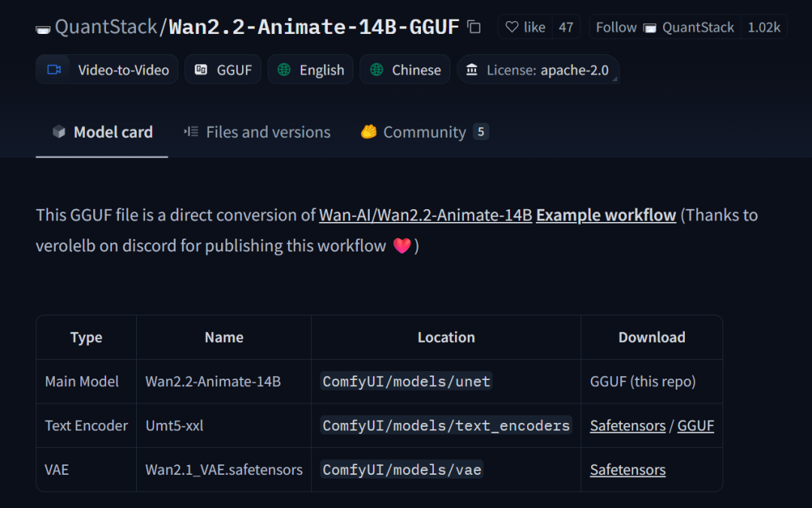Viewport: 812px width, 508px height.
Task: Click the ComfyUI/models/vae path
Action: [401, 470]
